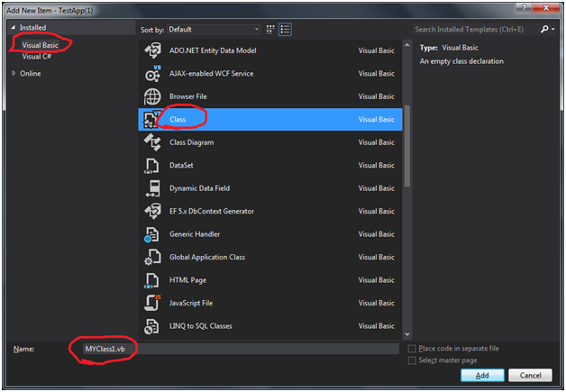Select Class Diagram template text
This screenshot has height=392, width=566.
coord(192,142)
